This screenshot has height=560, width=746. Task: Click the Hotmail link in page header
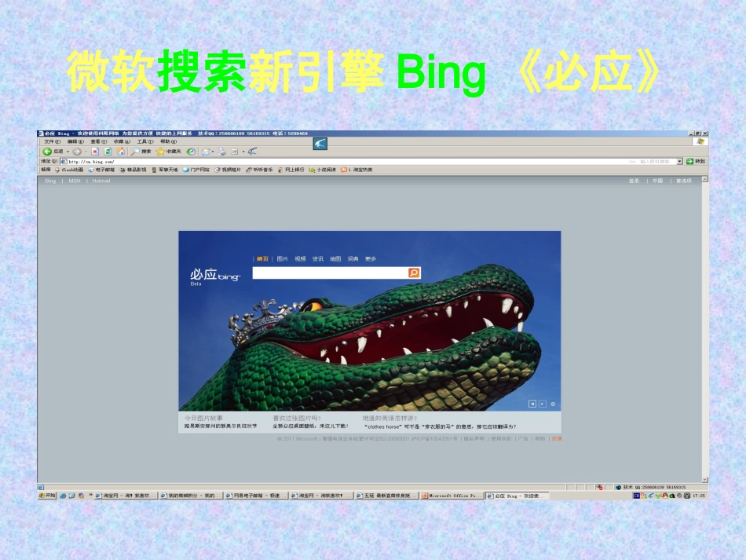pyautogui.click(x=101, y=181)
